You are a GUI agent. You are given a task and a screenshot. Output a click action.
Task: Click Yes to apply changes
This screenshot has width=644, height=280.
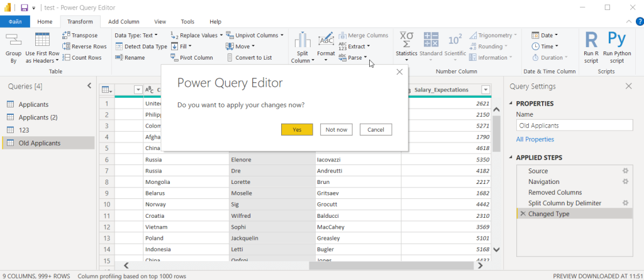(297, 129)
